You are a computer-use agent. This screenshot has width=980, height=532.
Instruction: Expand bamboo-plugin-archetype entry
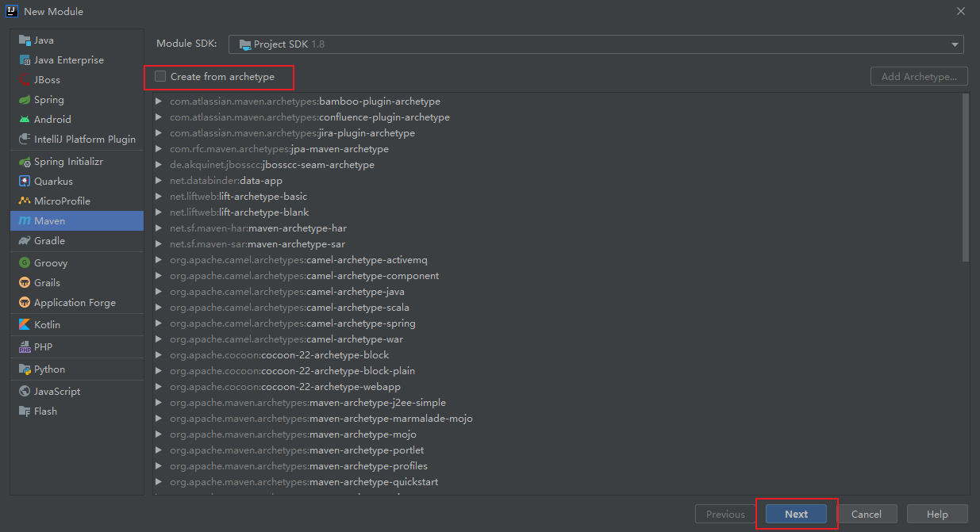click(x=159, y=101)
